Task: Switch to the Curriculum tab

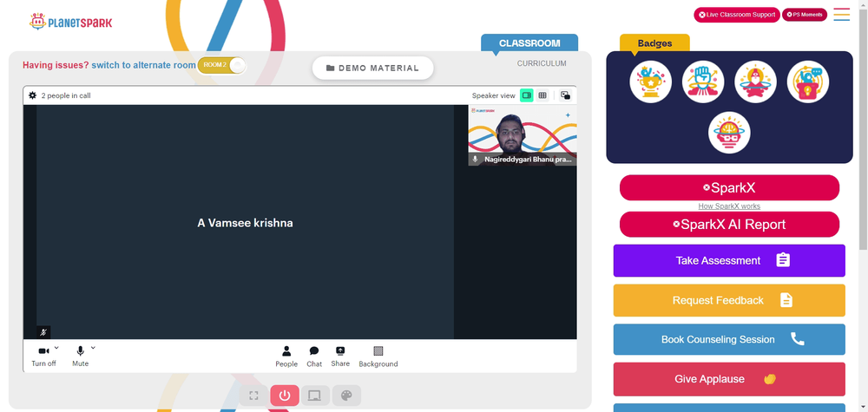Action: click(542, 63)
